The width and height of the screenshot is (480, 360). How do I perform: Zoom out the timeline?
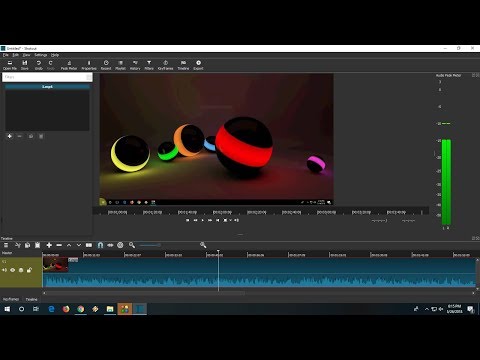pyautogui.click(x=132, y=245)
